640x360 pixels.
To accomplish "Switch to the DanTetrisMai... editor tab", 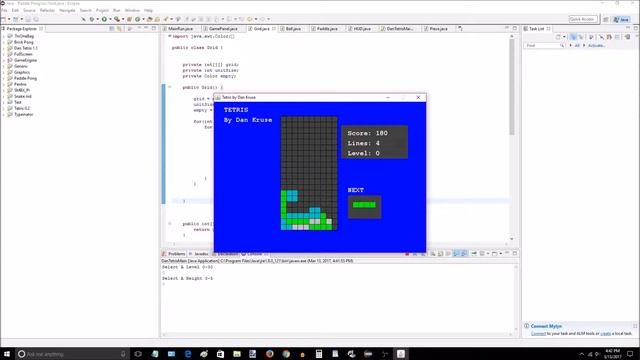I will (x=400, y=29).
